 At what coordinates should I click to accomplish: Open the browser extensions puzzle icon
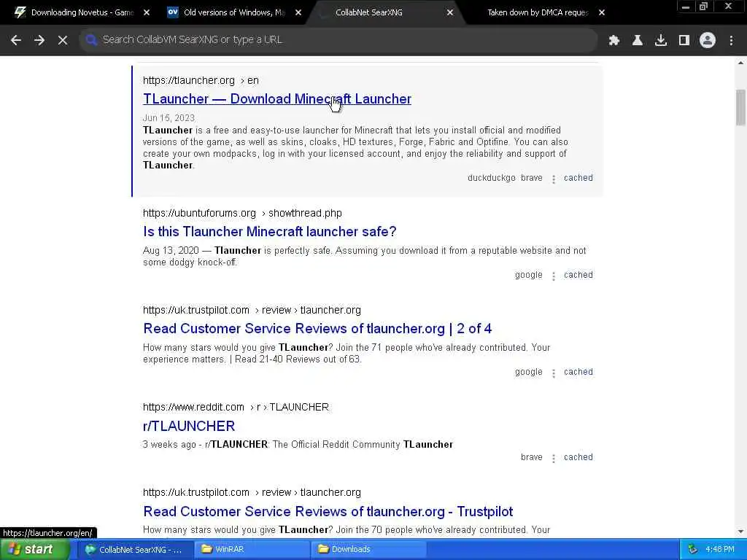coord(614,40)
